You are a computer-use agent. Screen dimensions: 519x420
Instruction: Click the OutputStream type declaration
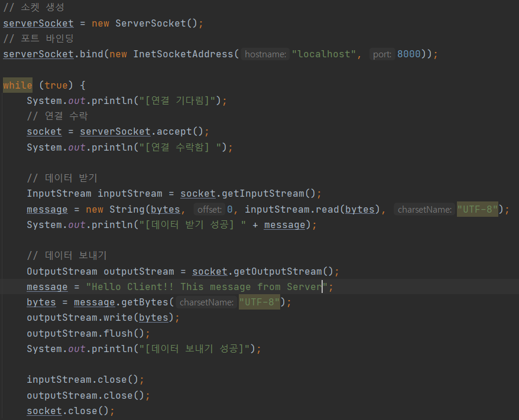[62, 272]
